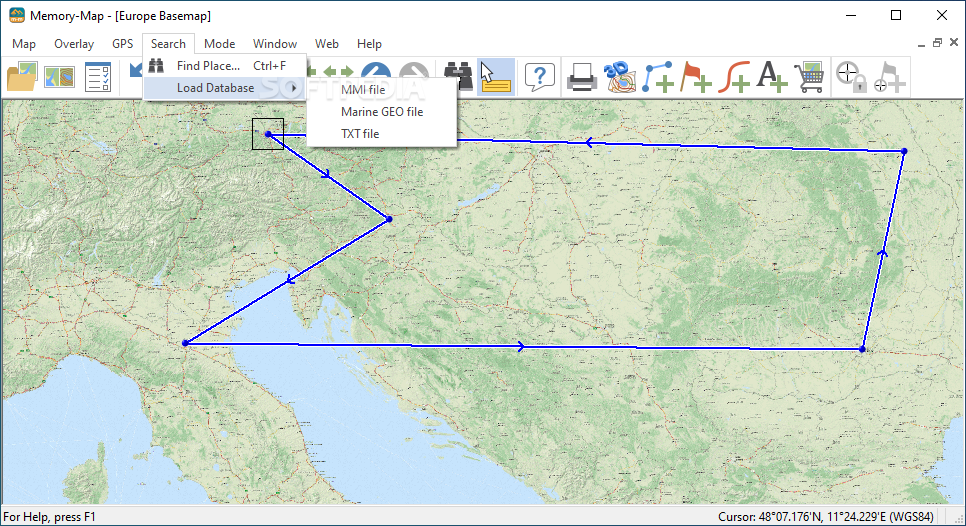Open the Help menu
Viewport: 966px width, 526px height.
pyautogui.click(x=369, y=44)
